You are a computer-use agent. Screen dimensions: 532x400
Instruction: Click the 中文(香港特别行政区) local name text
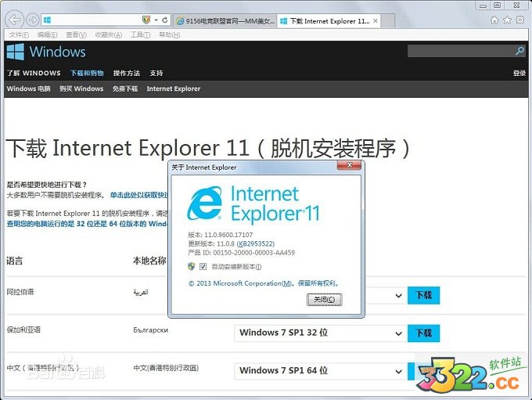tap(166, 368)
